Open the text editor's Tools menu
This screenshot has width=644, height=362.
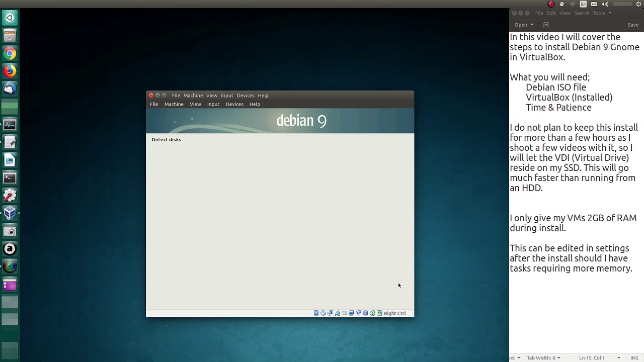point(599,13)
